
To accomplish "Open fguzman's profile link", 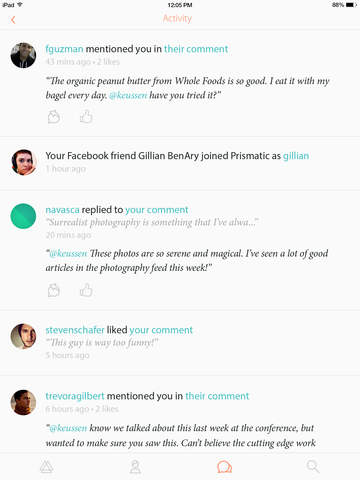I will pos(64,49).
